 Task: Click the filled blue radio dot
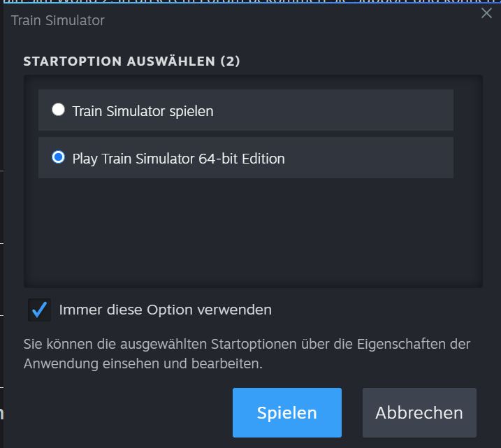(x=59, y=157)
